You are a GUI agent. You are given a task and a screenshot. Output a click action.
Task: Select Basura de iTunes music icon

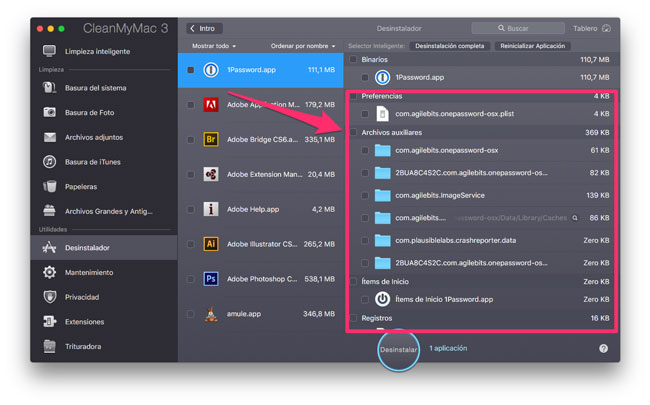pyautogui.click(x=49, y=162)
